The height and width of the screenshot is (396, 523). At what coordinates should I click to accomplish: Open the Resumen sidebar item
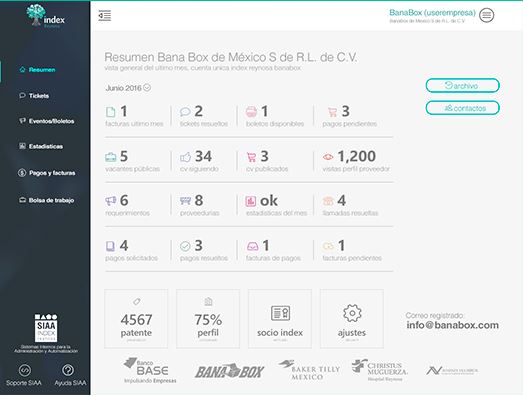[x=37, y=70]
